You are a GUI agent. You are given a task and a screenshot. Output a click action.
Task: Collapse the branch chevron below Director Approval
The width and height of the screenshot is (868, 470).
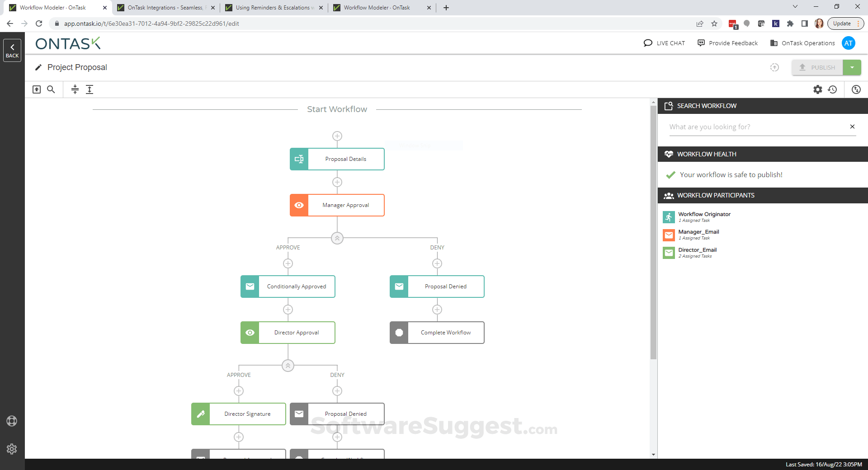coord(288,366)
